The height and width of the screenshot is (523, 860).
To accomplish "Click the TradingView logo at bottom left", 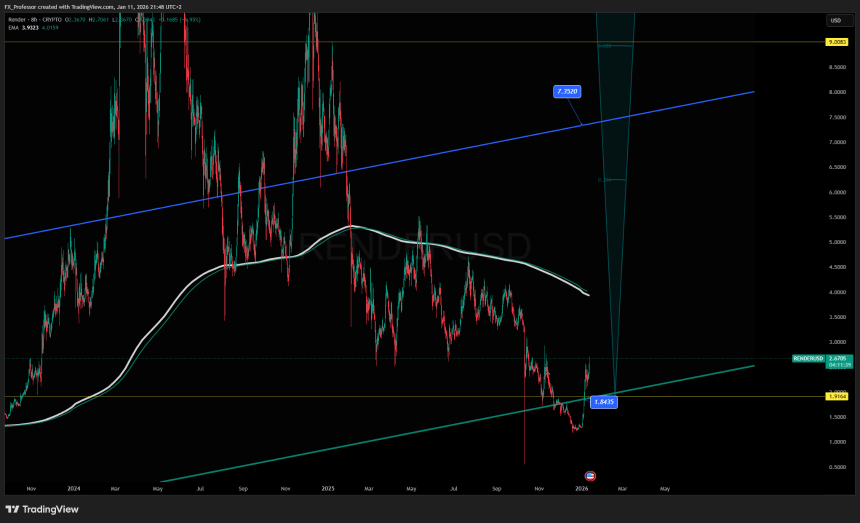I will 42,509.
